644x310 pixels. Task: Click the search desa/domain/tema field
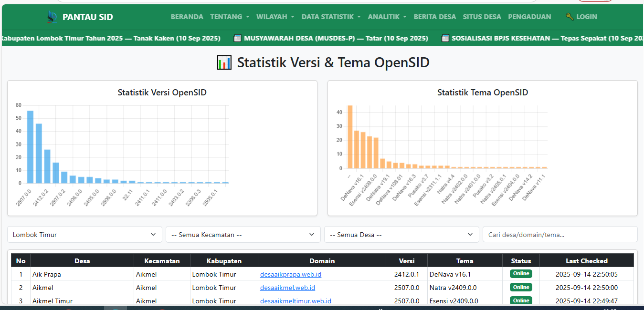pos(560,235)
